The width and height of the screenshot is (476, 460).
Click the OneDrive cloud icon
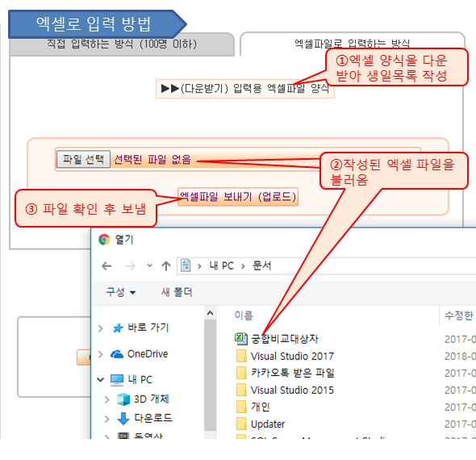(117, 354)
